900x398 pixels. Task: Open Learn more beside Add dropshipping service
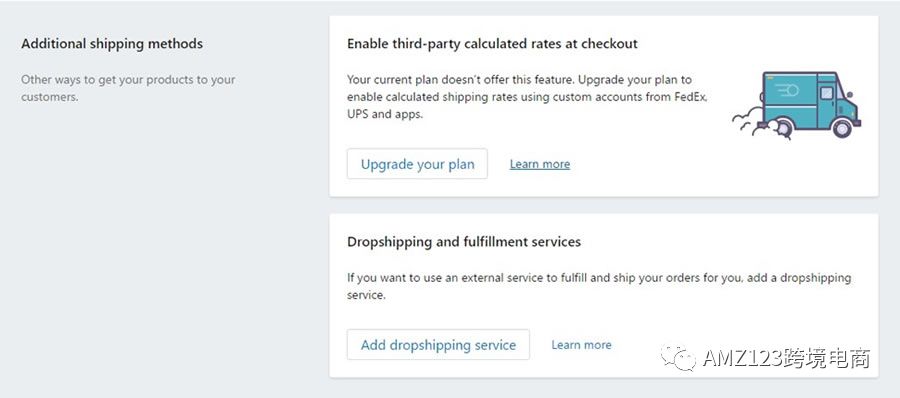click(581, 345)
